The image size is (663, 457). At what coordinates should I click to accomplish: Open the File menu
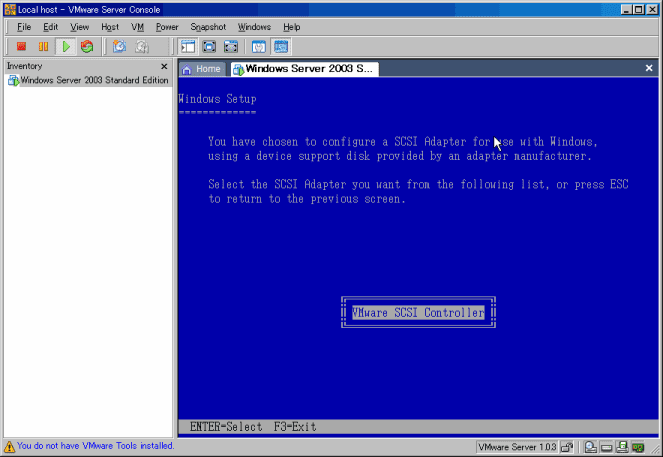[x=24, y=27]
